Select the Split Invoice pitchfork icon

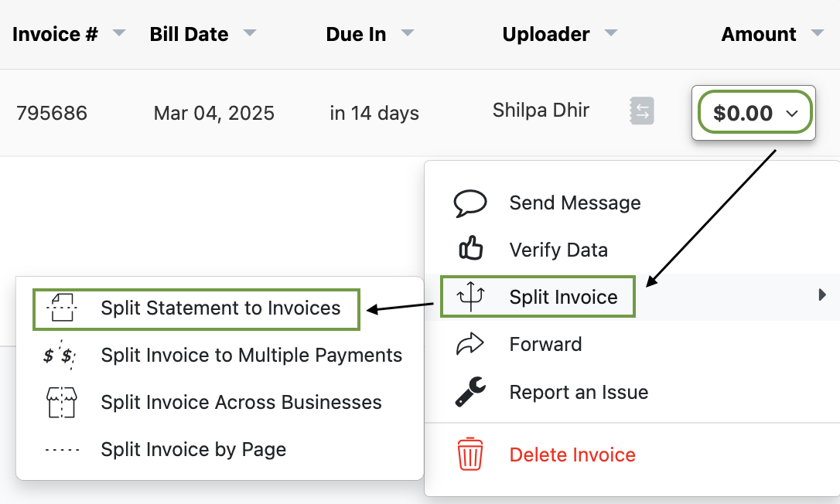[x=471, y=296]
